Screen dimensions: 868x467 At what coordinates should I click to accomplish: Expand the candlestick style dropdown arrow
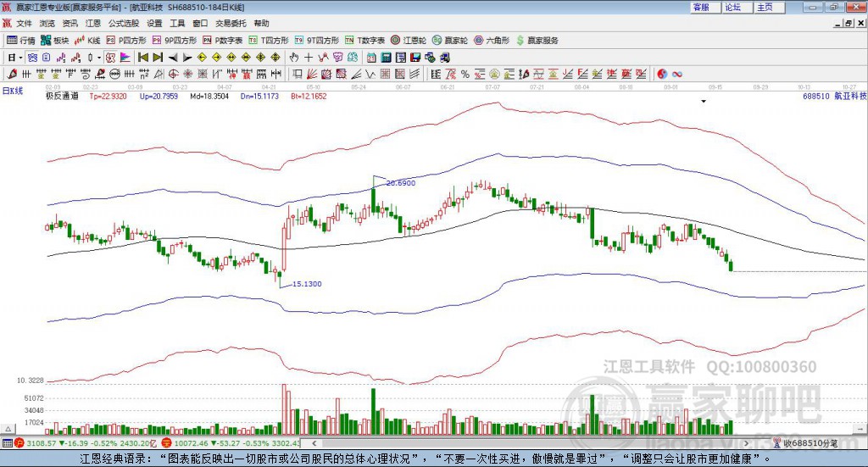pyautogui.click(x=99, y=58)
